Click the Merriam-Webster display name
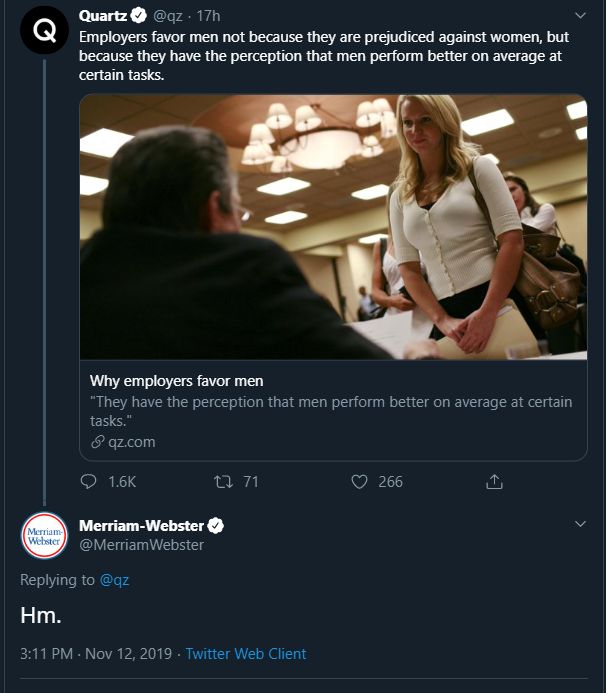Screen dimensions: 606x693 141,526
